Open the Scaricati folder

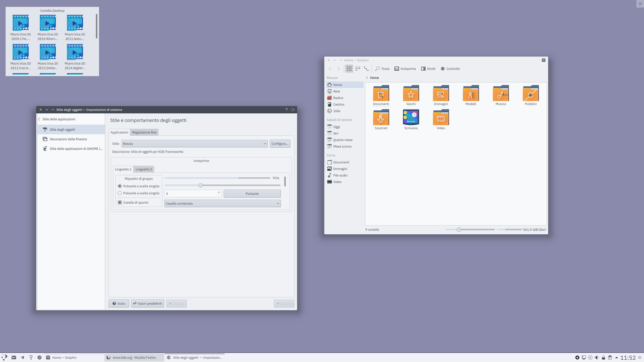381,119
